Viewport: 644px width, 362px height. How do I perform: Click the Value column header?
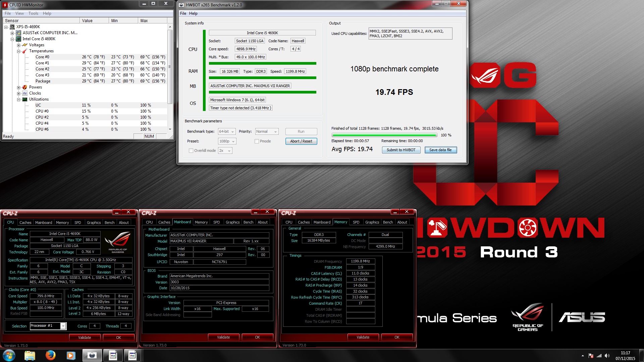(x=94, y=21)
